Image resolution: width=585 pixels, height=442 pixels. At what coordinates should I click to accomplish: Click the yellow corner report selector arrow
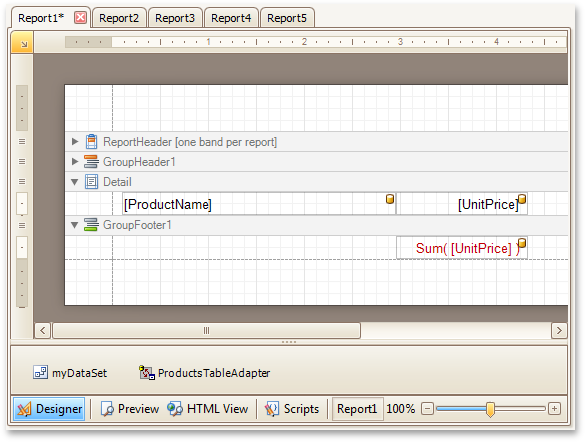click(x=22, y=43)
